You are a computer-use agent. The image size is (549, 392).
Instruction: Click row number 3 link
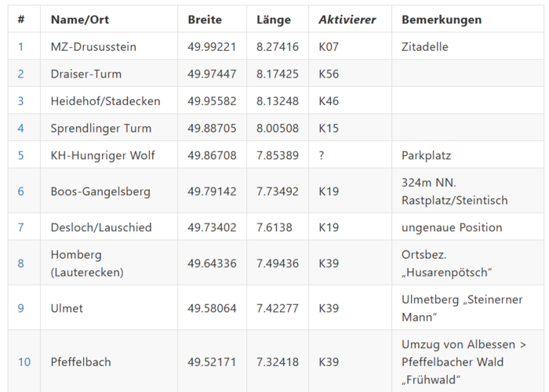(21, 101)
